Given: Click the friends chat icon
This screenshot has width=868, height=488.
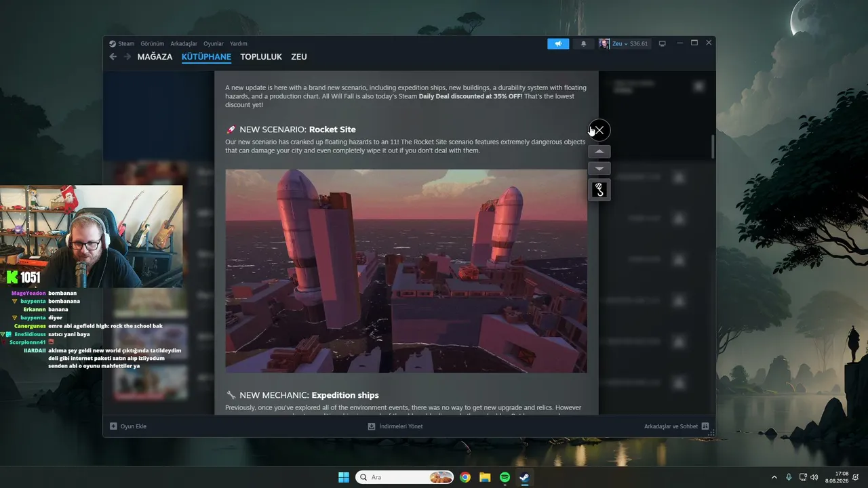Looking at the screenshot, I should [x=705, y=426].
